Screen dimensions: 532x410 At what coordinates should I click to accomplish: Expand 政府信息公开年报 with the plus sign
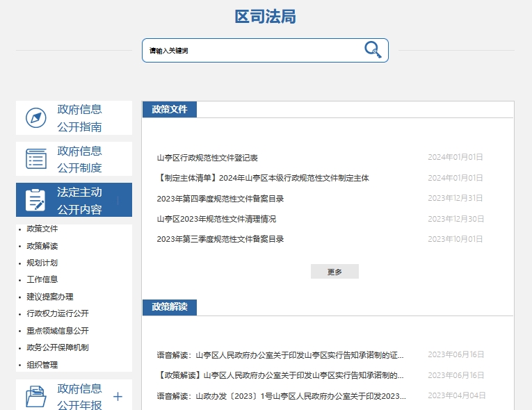tap(118, 396)
